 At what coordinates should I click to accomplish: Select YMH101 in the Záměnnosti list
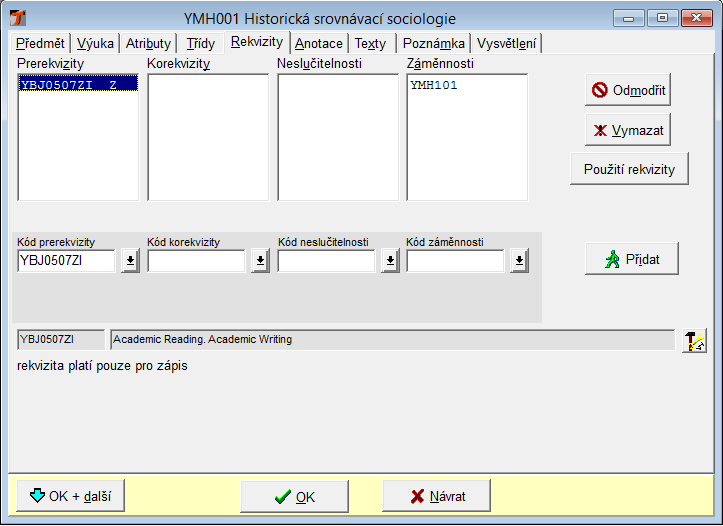(434, 86)
